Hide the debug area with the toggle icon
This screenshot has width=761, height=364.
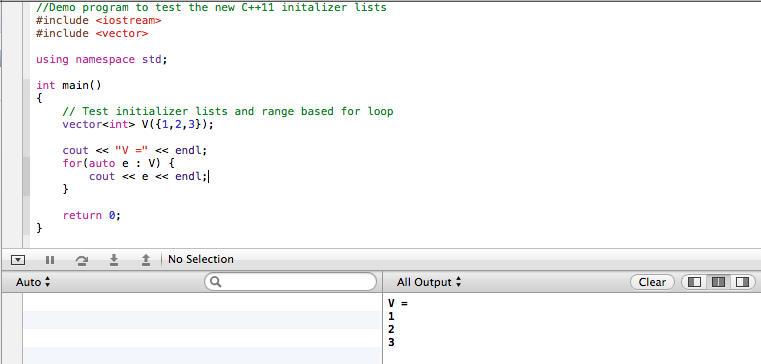(x=18, y=260)
